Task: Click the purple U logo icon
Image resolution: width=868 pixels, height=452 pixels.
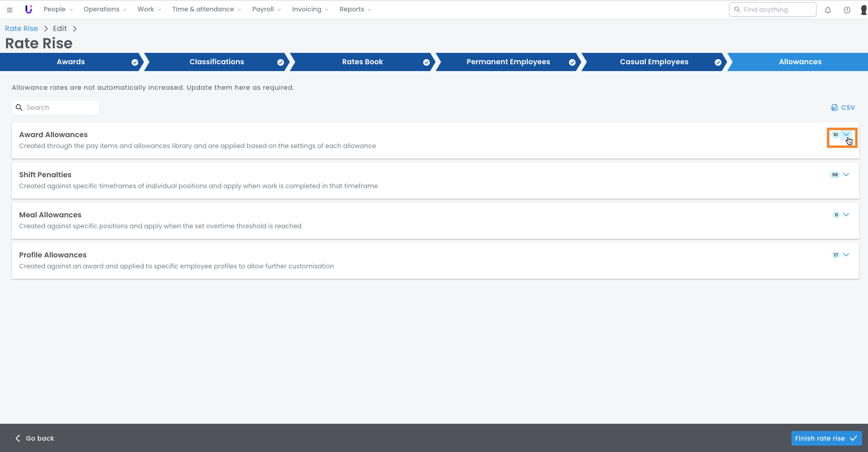Action: [28, 10]
